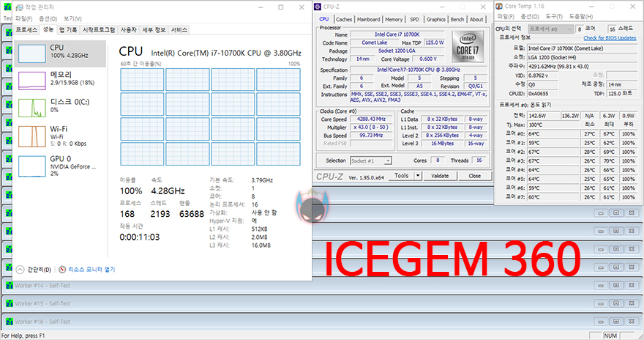
Task: Switch to CPU-Z Caches tab
Action: 344,19
